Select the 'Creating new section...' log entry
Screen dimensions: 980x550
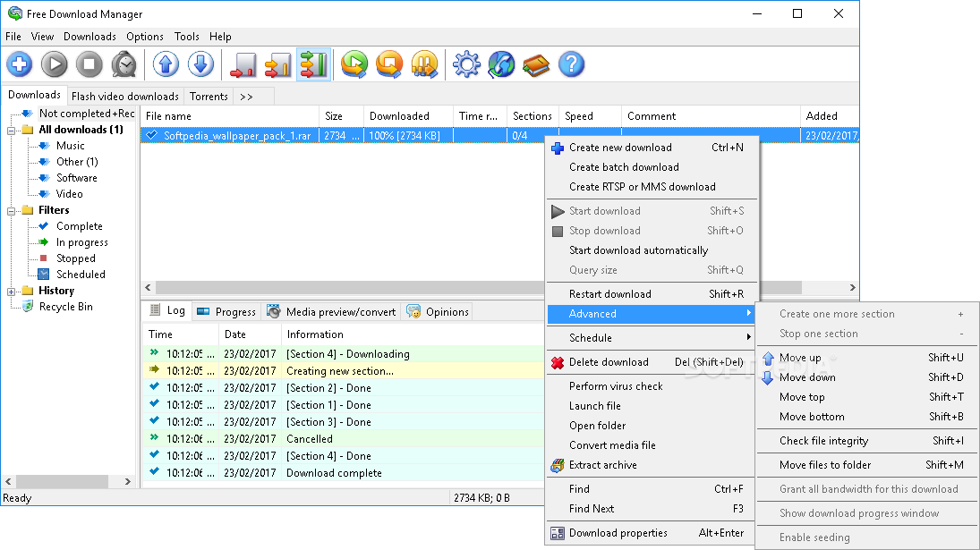[343, 371]
